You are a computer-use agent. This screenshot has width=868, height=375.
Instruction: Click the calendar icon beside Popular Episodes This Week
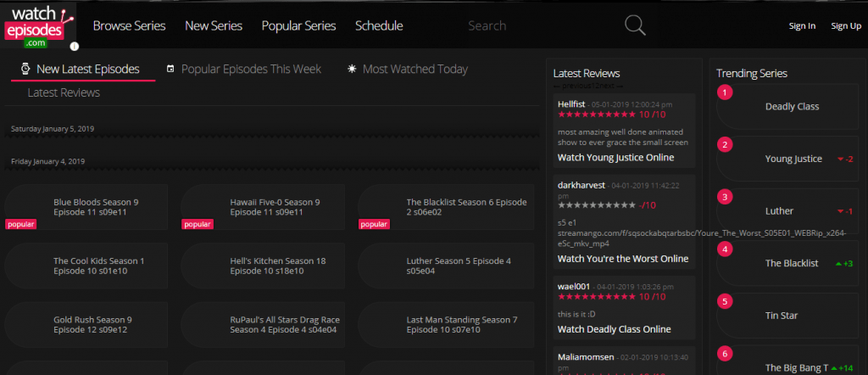[x=170, y=69]
